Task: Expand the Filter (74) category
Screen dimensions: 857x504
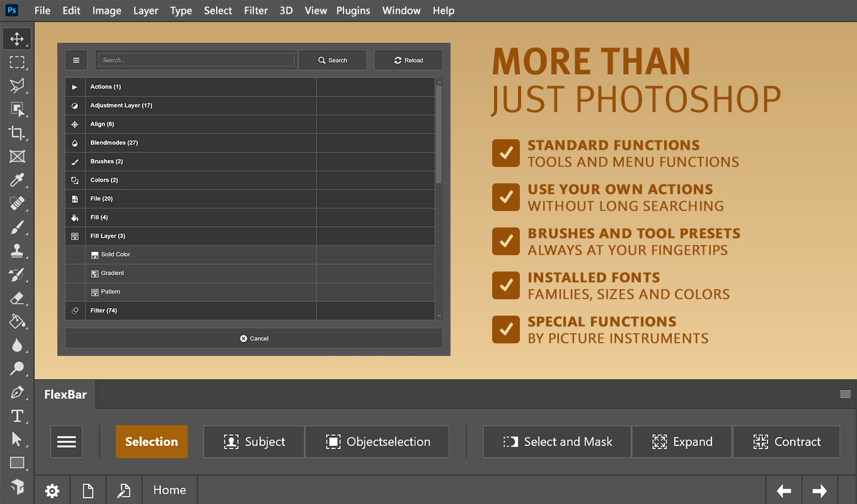Action: tap(250, 311)
